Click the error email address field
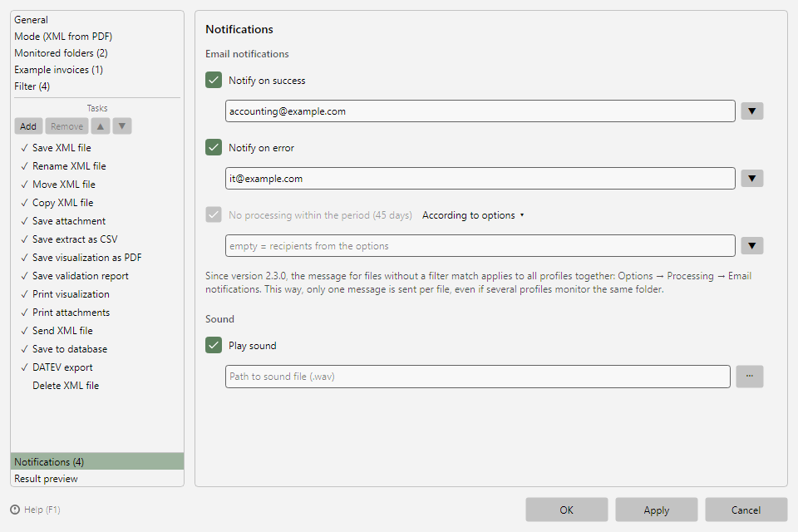 click(x=480, y=178)
